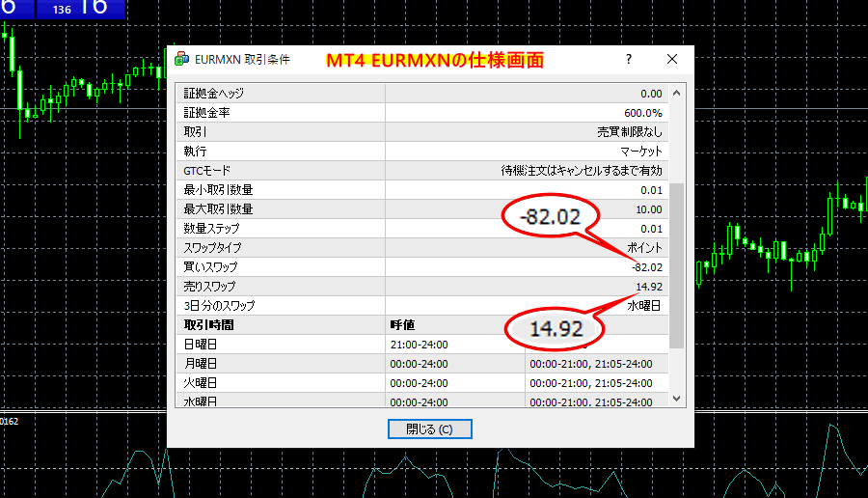The image size is (868, 498).
Task: Select the スワップタイプ row label
Action: click(212, 248)
